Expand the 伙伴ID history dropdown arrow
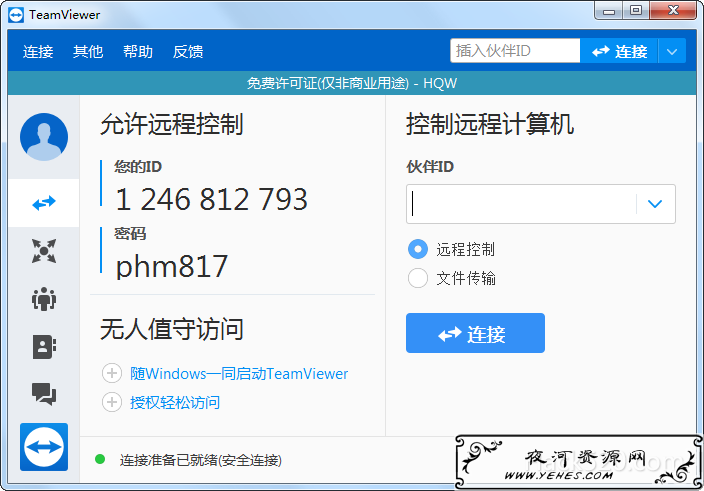The width and height of the screenshot is (704, 491). point(655,204)
